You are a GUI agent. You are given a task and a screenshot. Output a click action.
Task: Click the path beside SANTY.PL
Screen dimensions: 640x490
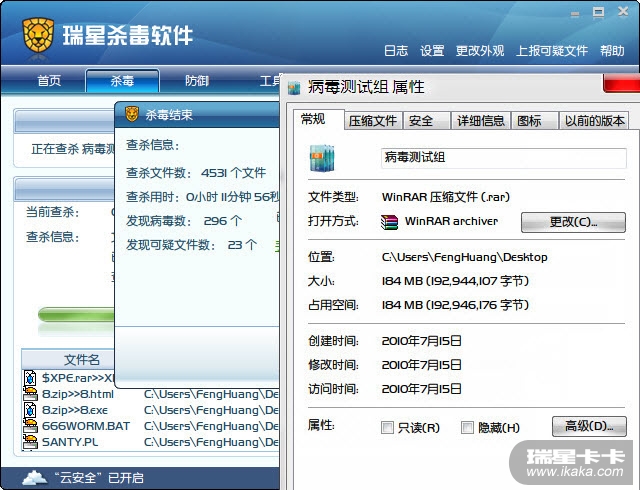[x=211, y=442]
